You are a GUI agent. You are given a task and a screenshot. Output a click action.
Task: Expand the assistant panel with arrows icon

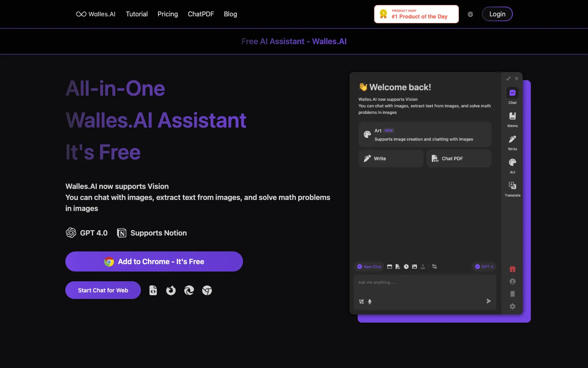[508, 79]
